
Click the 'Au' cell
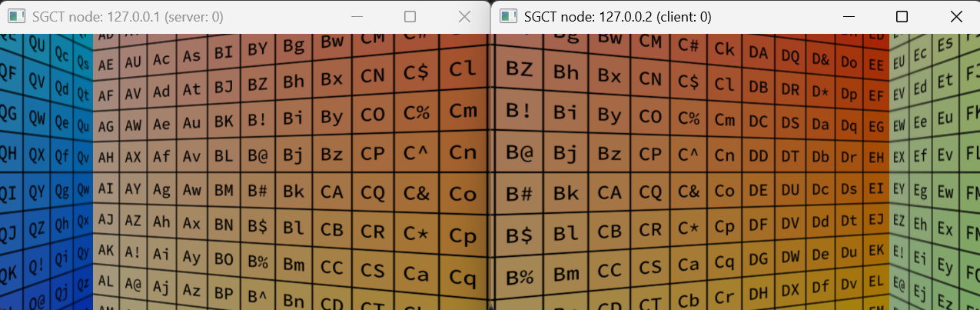tap(192, 122)
